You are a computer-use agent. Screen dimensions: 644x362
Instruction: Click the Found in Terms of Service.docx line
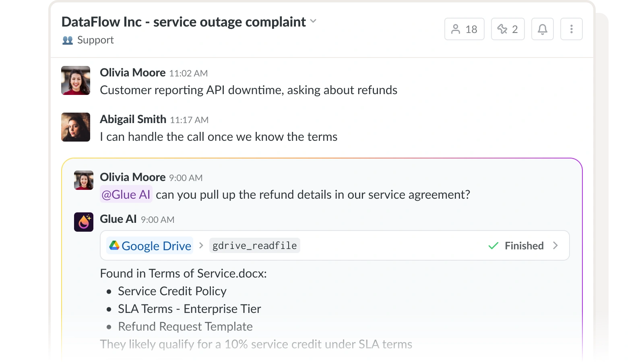pos(184,274)
